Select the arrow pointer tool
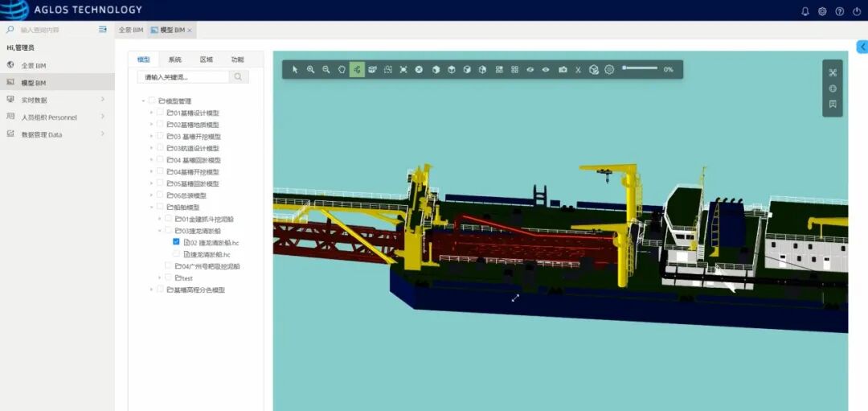This screenshot has height=411, width=868. [x=295, y=70]
